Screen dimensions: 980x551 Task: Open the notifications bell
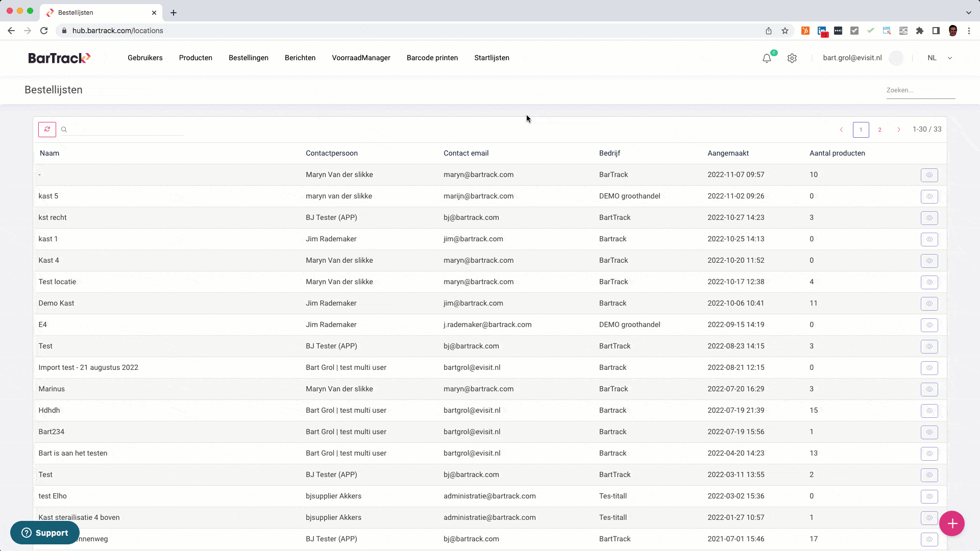pyautogui.click(x=767, y=58)
